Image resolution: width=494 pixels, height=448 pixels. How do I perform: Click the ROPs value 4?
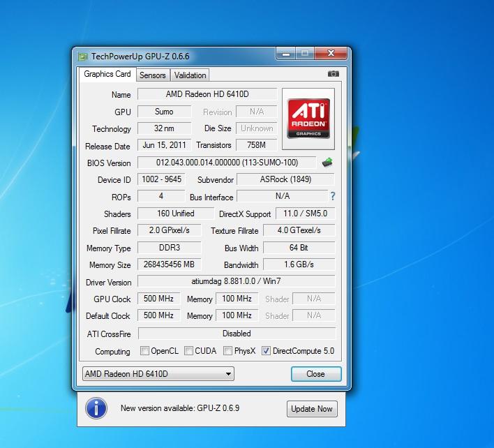[161, 196]
